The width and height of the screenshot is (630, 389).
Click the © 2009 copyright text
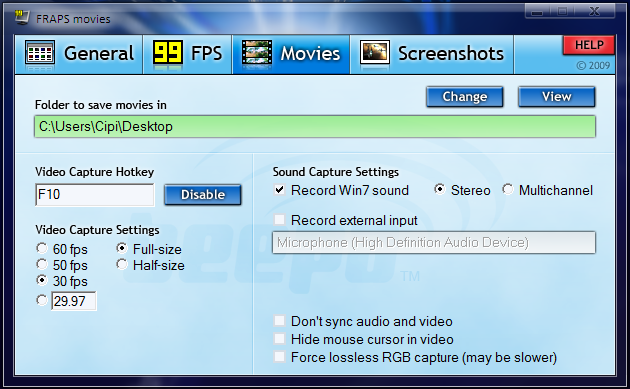tap(593, 65)
